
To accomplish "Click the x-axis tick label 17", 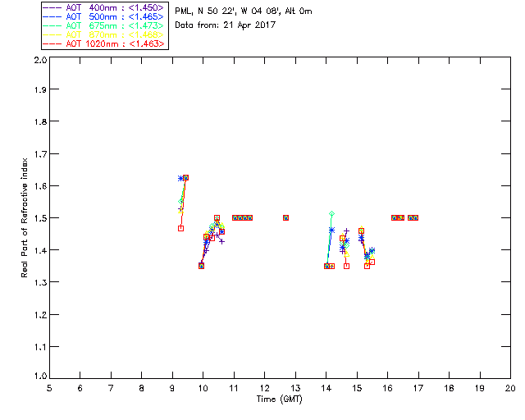I will coord(418,388).
